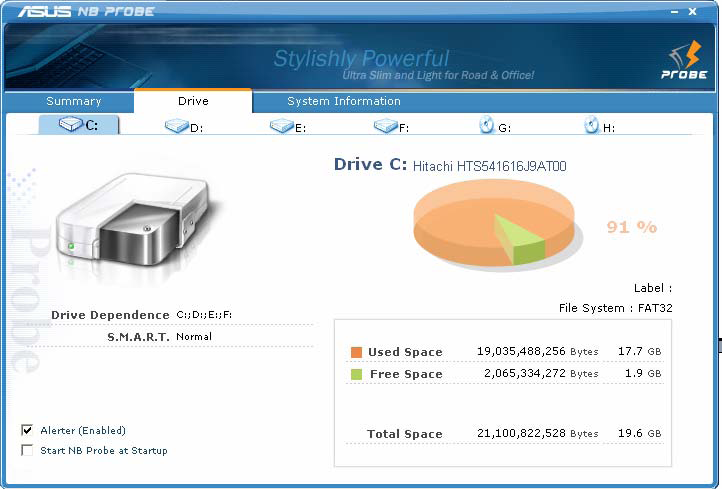This screenshot has width=722, height=489.
Task: Click the 91 % usage value
Action: tap(632, 227)
